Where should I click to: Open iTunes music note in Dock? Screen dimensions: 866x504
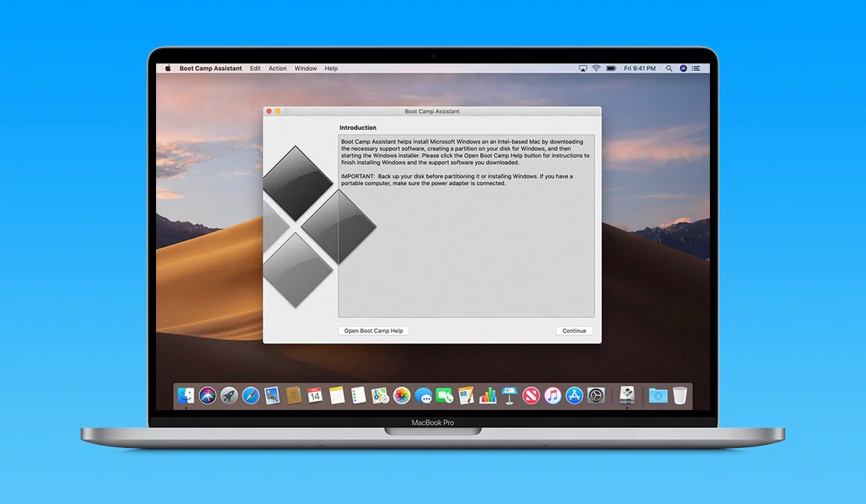tap(552, 396)
